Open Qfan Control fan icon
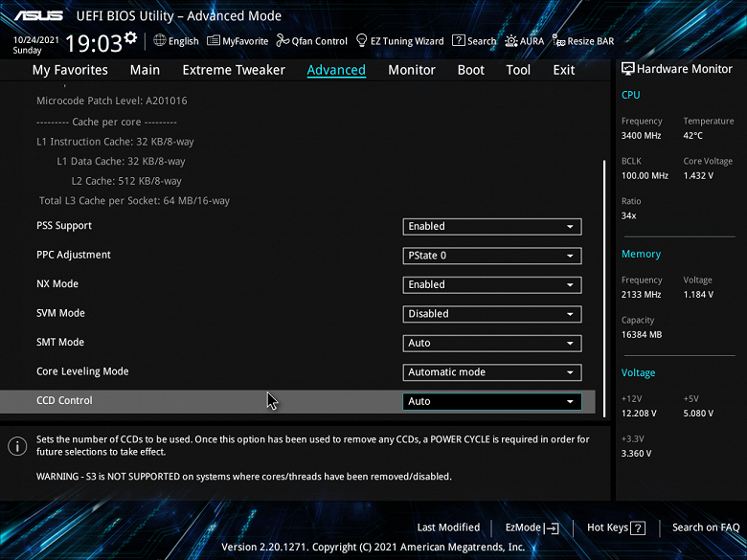The height and width of the screenshot is (560, 747). (x=283, y=40)
